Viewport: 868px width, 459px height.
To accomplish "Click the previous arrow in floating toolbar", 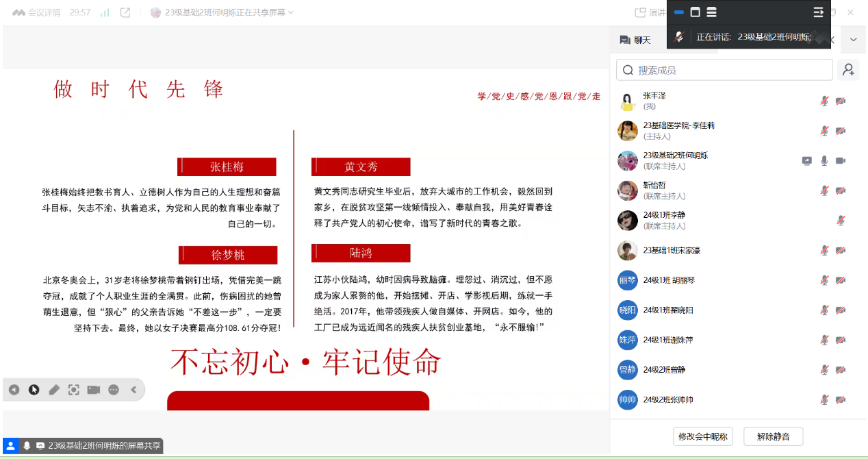I will (x=14, y=390).
